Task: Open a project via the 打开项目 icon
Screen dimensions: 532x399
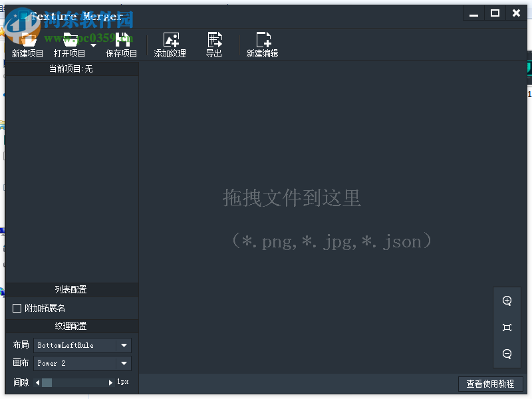Action: 68,40
